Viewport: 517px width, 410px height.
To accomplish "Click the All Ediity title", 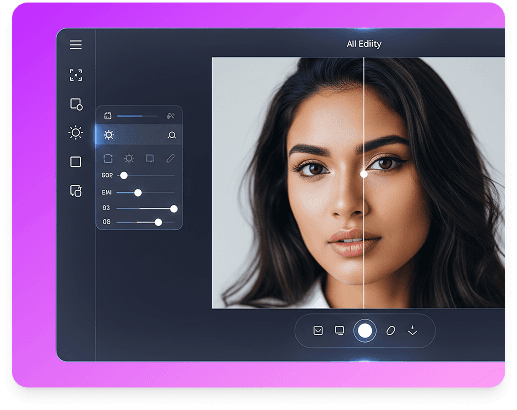I will click(364, 44).
